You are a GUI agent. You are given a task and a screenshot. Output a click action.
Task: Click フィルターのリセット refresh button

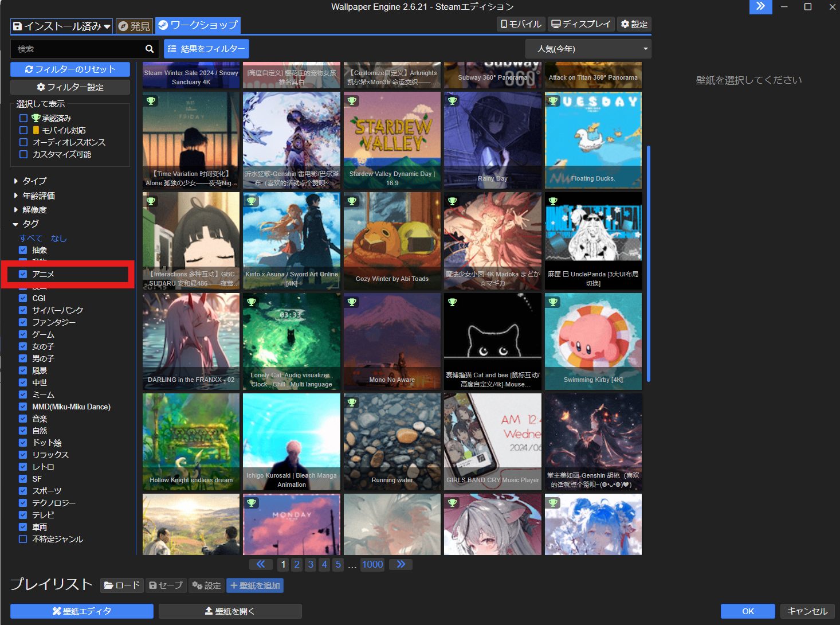coord(70,69)
